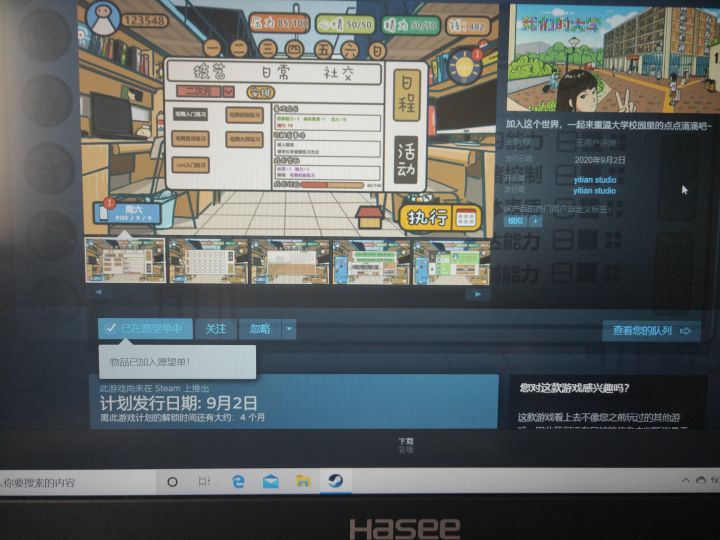Screen dimensions: 720x540
Task: Launch Microsoft Edge from the taskbar
Action: 238,482
